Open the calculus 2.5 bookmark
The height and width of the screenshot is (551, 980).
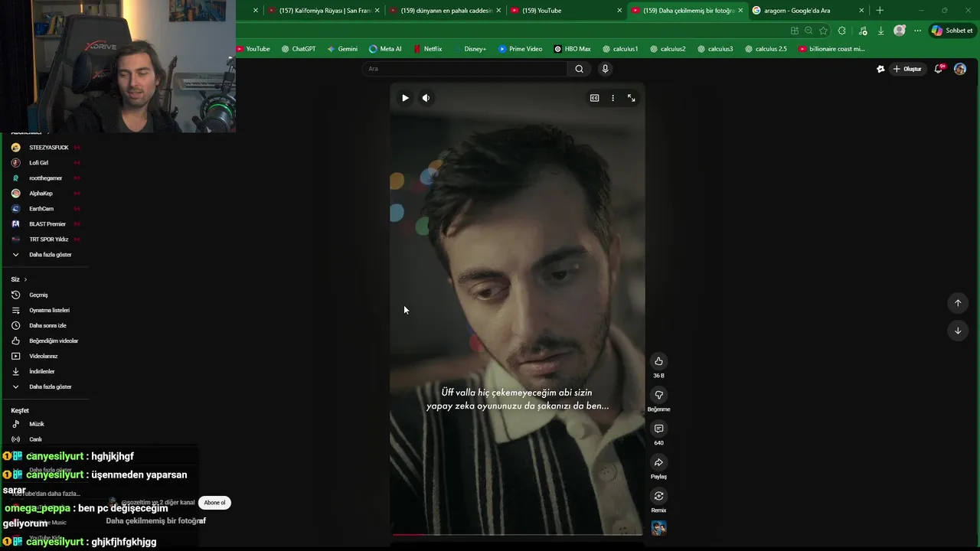click(x=765, y=49)
